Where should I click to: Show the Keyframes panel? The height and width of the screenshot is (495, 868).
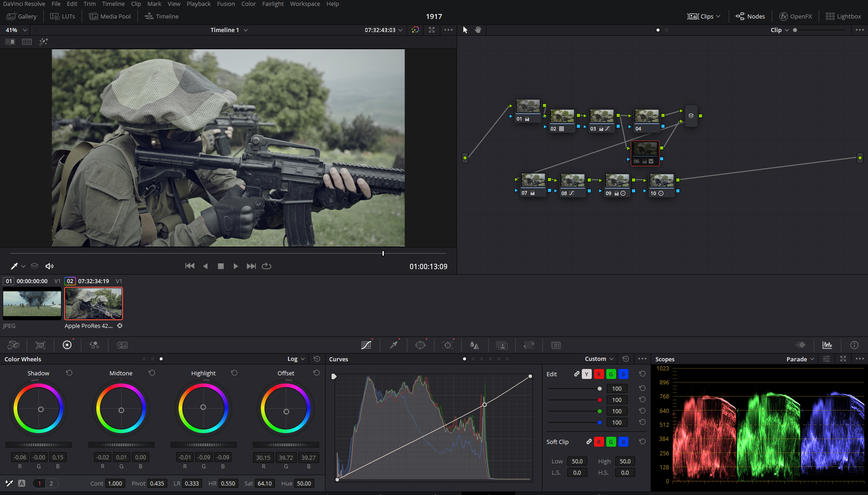(x=801, y=345)
